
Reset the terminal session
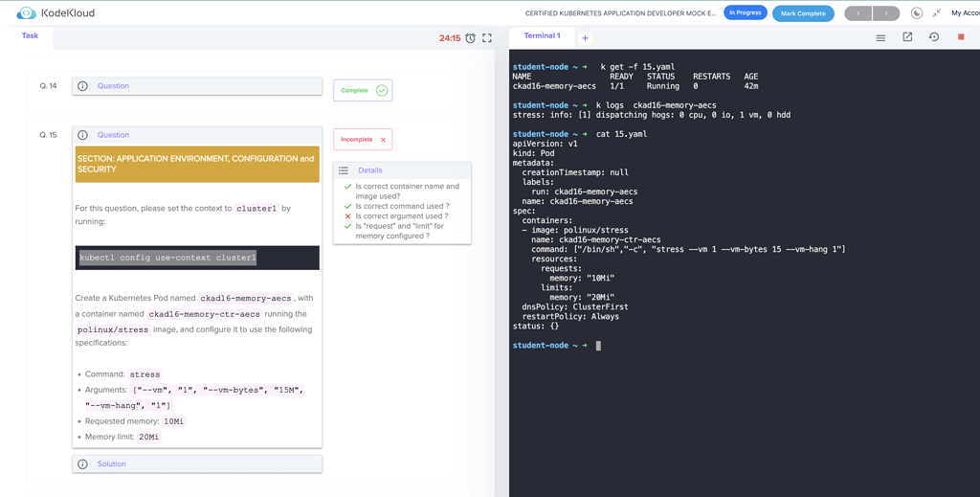[x=934, y=37]
